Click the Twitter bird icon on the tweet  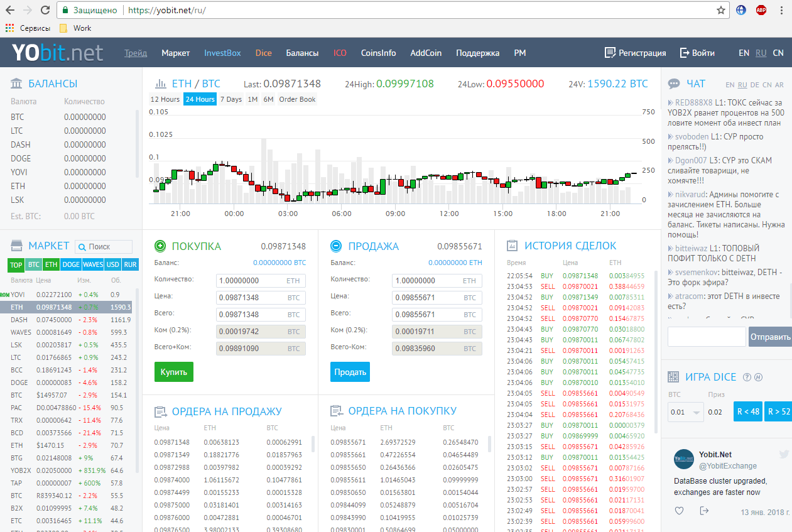tap(784, 453)
